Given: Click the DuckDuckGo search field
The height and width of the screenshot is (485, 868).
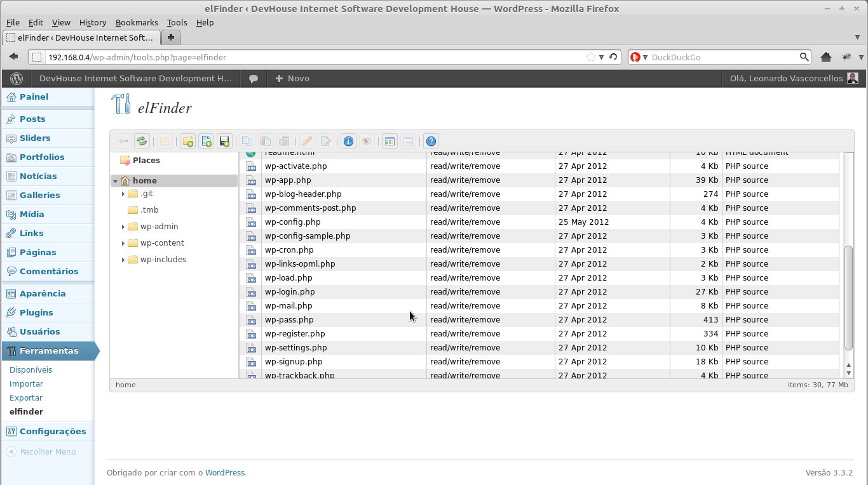Looking at the screenshot, I should (724, 57).
